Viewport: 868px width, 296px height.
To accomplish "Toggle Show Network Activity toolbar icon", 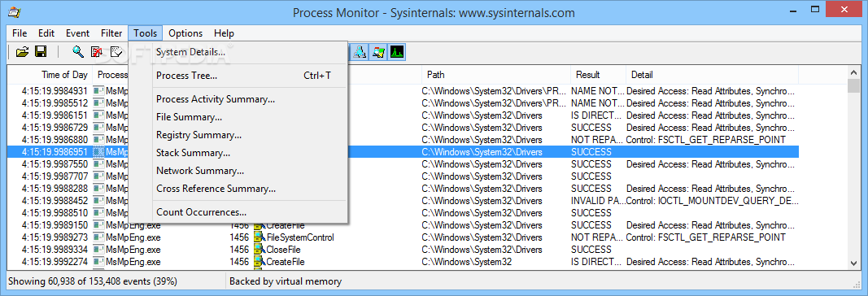I will point(360,52).
